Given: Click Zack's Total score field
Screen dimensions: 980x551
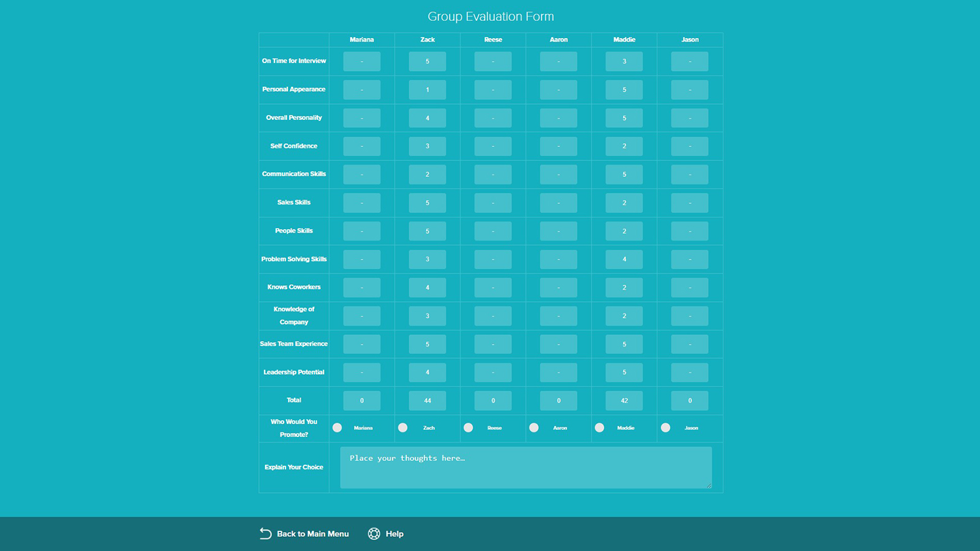Looking at the screenshot, I should tap(427, 401).
